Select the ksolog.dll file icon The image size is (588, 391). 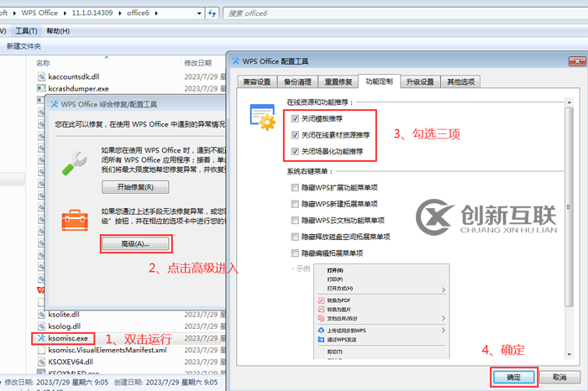coord(41,326)
